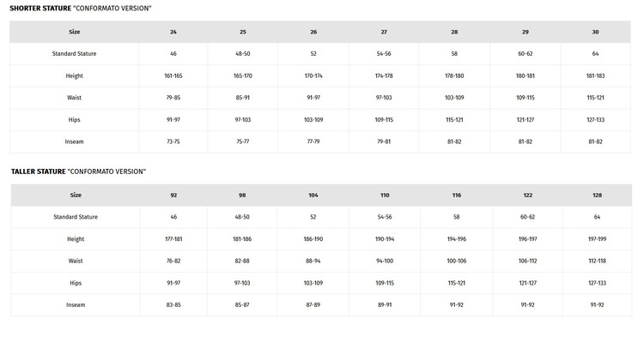Select size 27 column header
The height and width of the screenshot is (355, 644).
[x=384, y=32]
